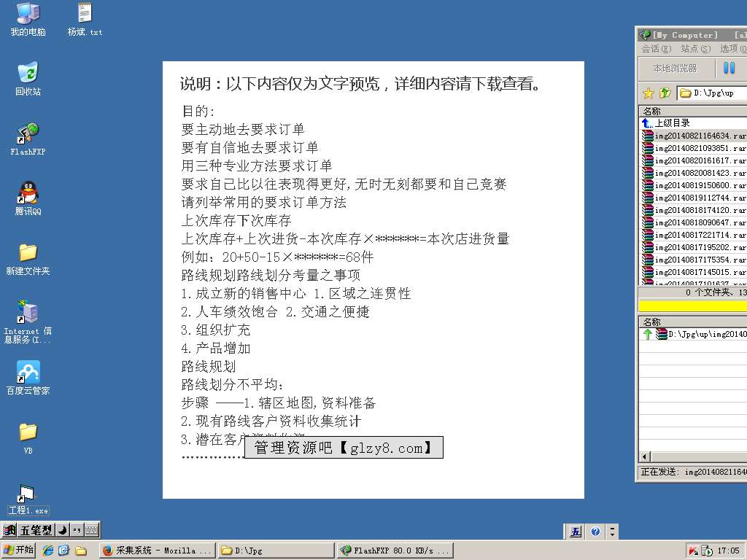Switch to the D:\Jpg taskbar button

pyautogui.click(x=276, y=551)
